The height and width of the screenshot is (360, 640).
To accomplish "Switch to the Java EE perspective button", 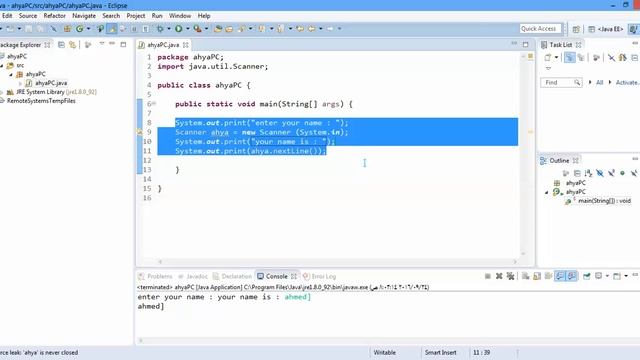I will pos(606,29).
